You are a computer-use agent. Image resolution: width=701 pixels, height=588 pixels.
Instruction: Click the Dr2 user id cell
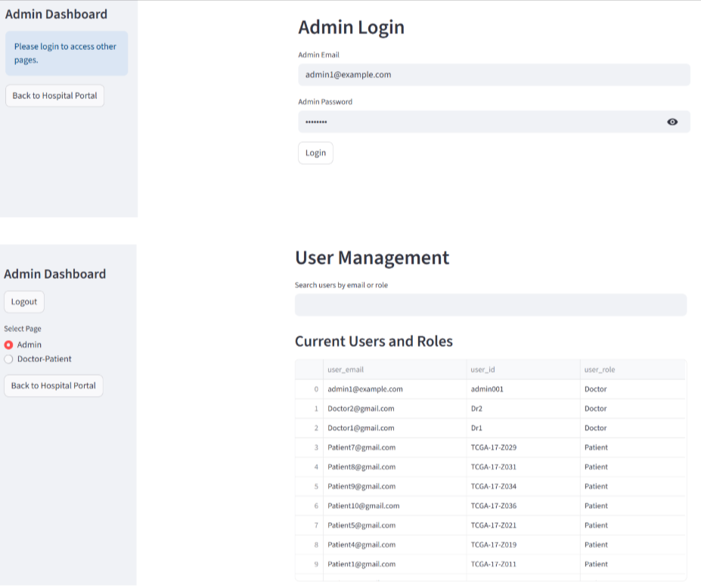click(523, 408)
